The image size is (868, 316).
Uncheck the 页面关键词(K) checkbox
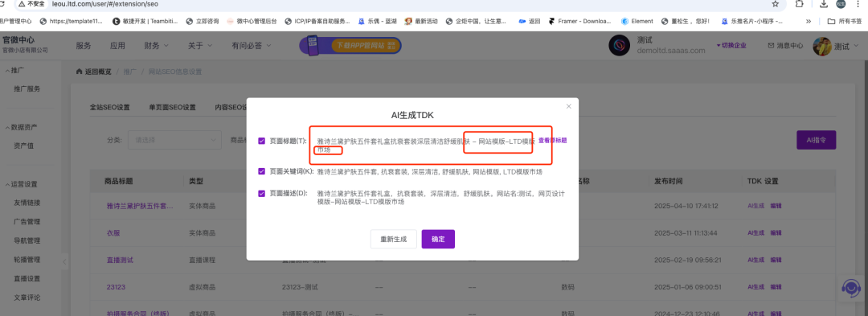pos(262,171)
